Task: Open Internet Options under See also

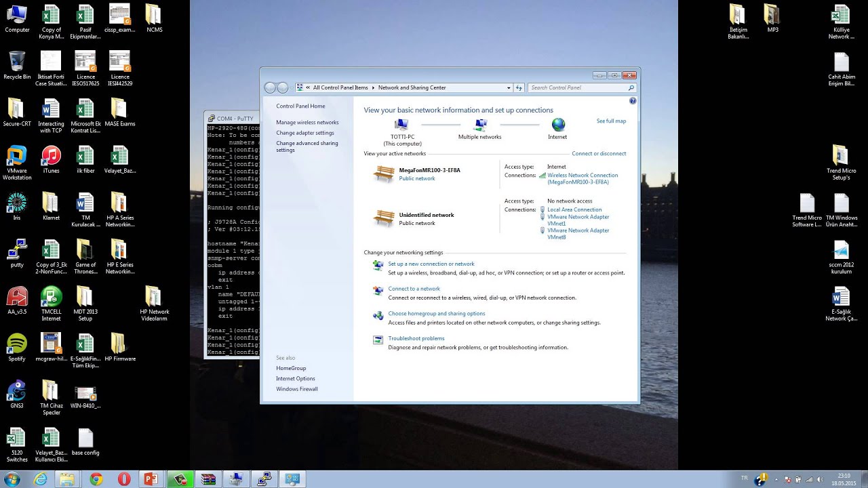Action: (296, 378)
